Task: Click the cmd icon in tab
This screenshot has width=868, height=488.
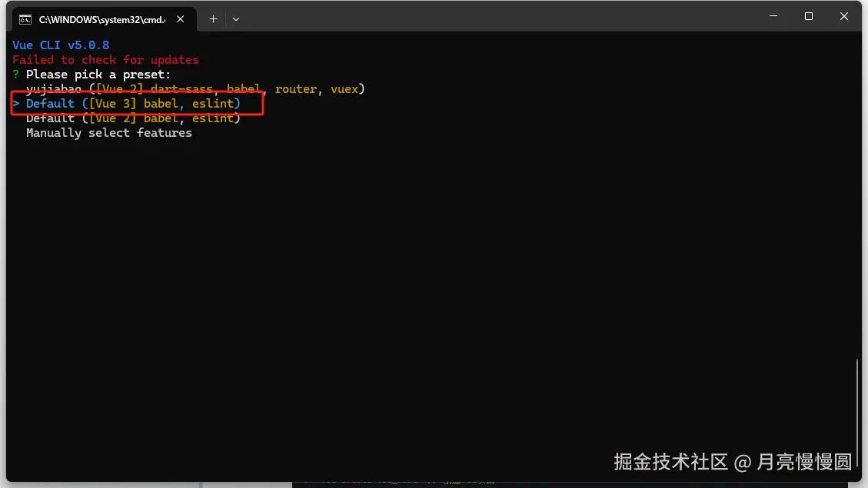Action: 25,20
